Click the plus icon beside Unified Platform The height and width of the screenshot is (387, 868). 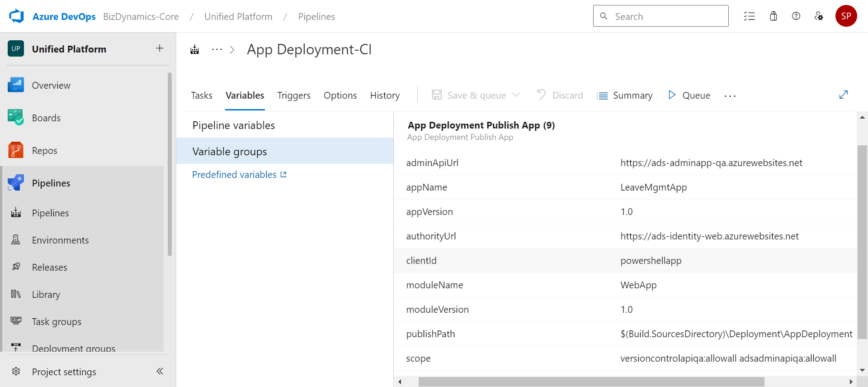point(160,48)
